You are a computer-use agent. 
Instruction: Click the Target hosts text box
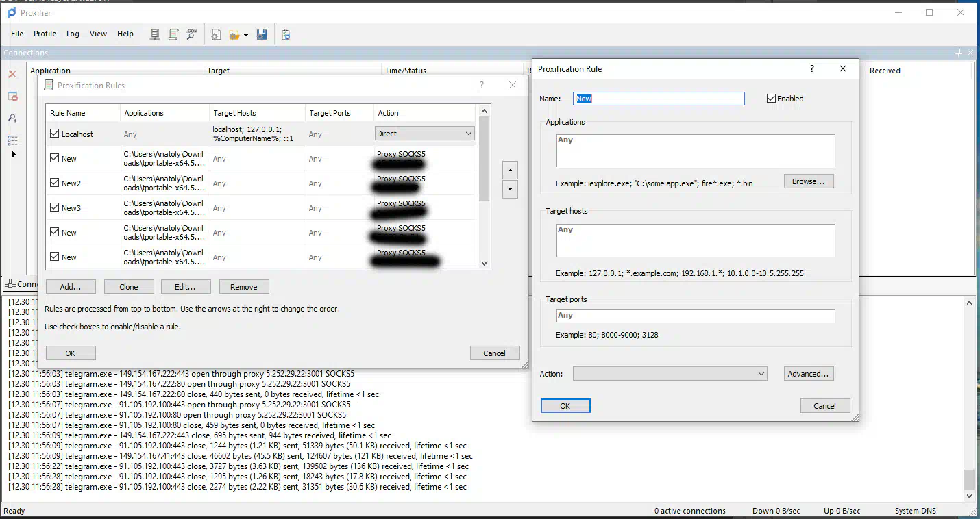(x=696, y=241)
